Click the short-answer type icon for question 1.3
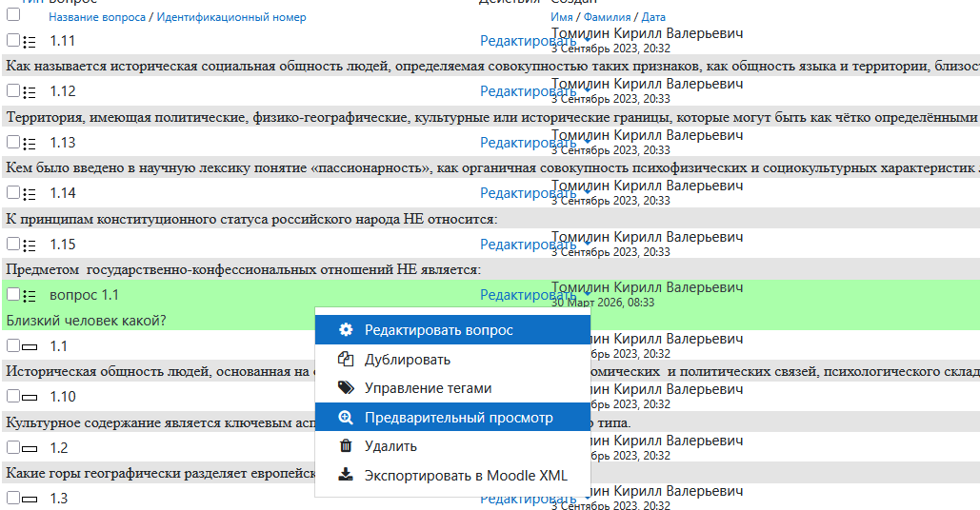The width and height of the screenshot is (980, 510). tap(30, 499)
